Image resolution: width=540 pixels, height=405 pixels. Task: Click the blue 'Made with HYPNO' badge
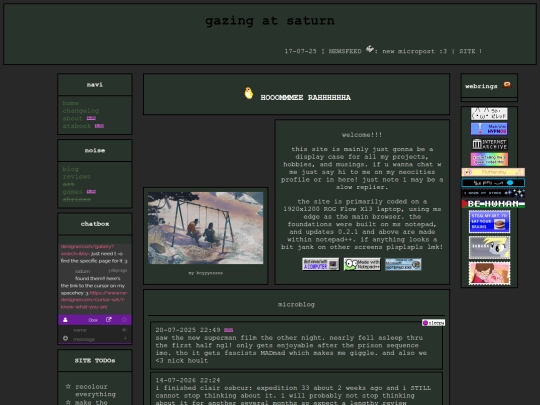point(489,129)
